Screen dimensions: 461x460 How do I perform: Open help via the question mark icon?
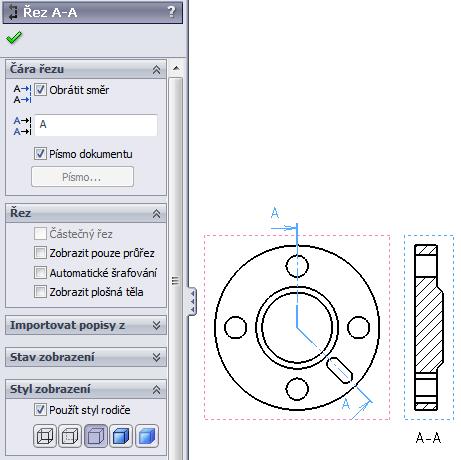point(171,12)
